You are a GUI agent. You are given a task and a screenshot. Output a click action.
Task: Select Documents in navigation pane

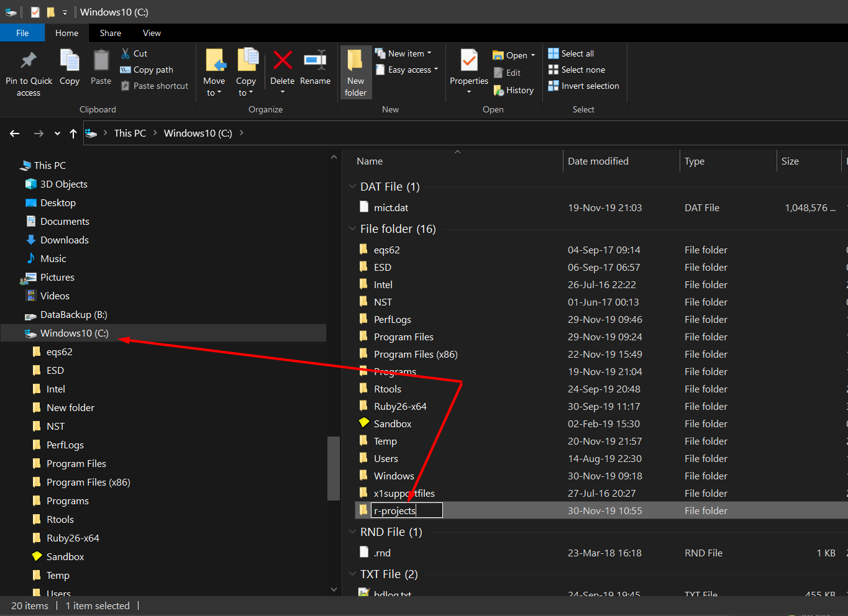65,221
